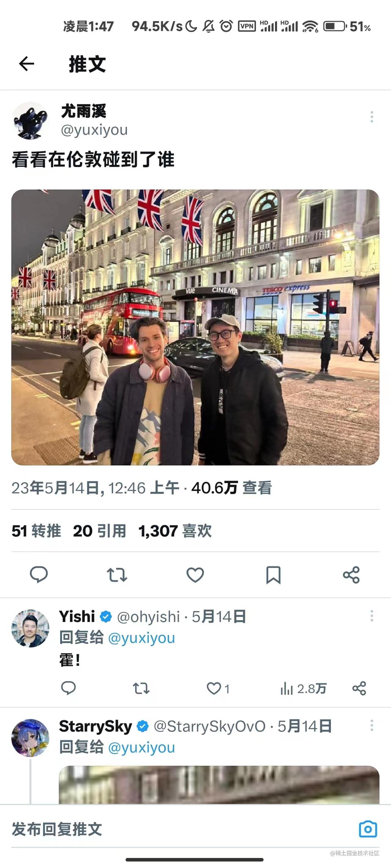391x868 pixels.
Task: Bookmark the main tweet
Action: (273, 575)
